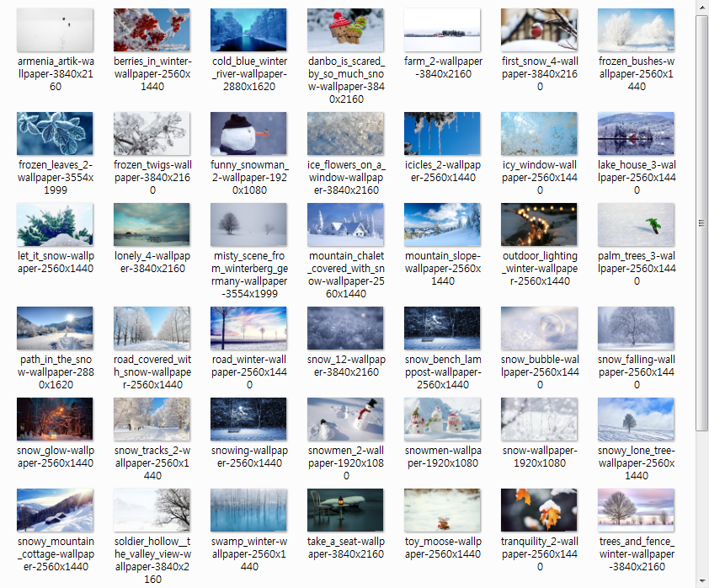Pick the frozen_twigs wallpaper thumbnail
Screen dimensions: 709x588
coord(152,133)
